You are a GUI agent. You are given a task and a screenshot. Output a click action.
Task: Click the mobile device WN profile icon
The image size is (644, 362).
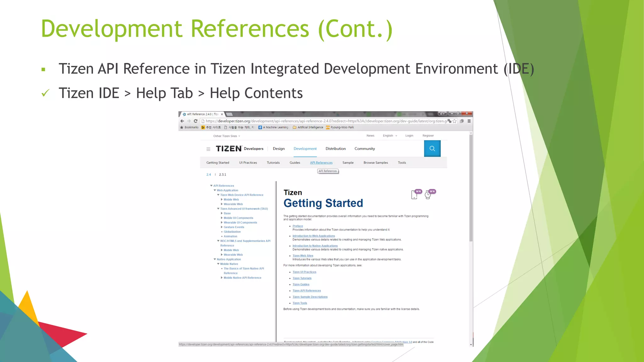pos(416,194)
